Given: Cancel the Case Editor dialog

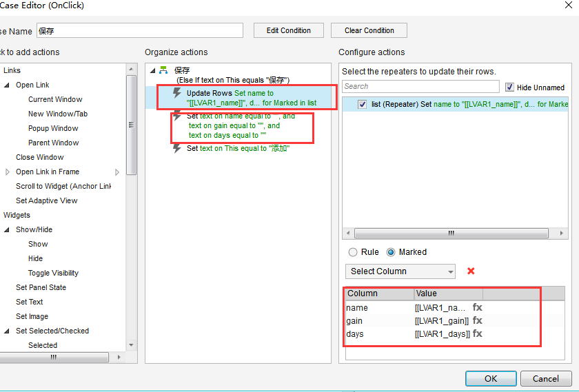Looking at the screenshot, I should point(546,379).
